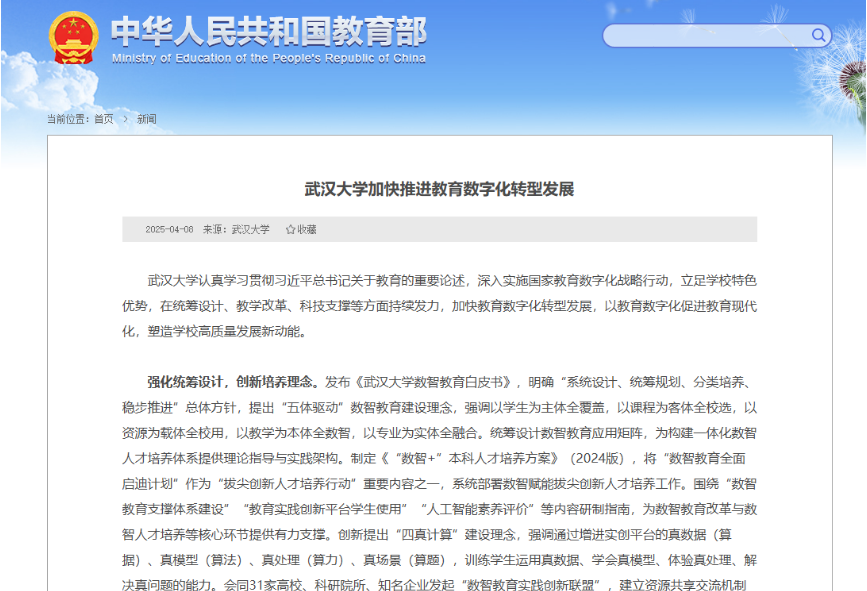This screenshot has width=867, height=591.
Task: Click the star icon beside 收藏
Action: (x=290, y=229)
